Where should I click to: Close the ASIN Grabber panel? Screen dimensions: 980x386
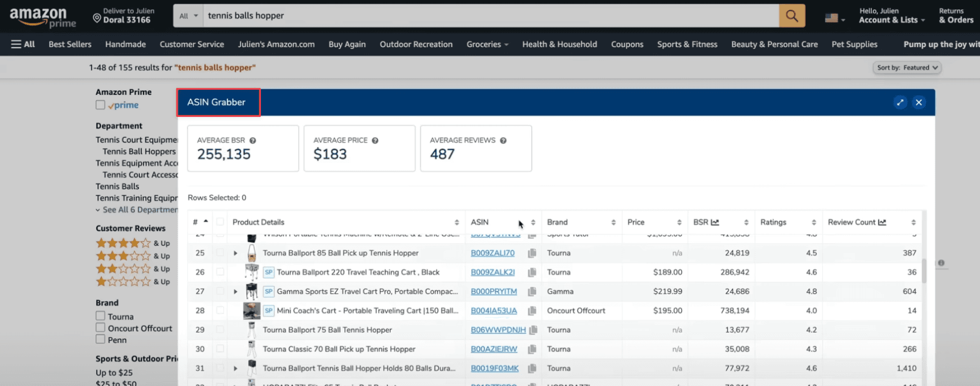tap(918, 102)
